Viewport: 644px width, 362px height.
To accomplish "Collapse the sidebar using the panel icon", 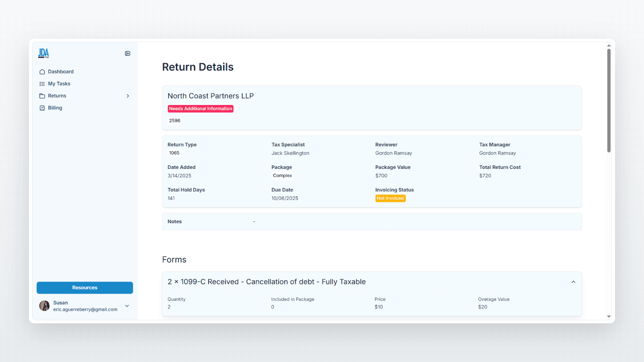I will click(127, 53).
